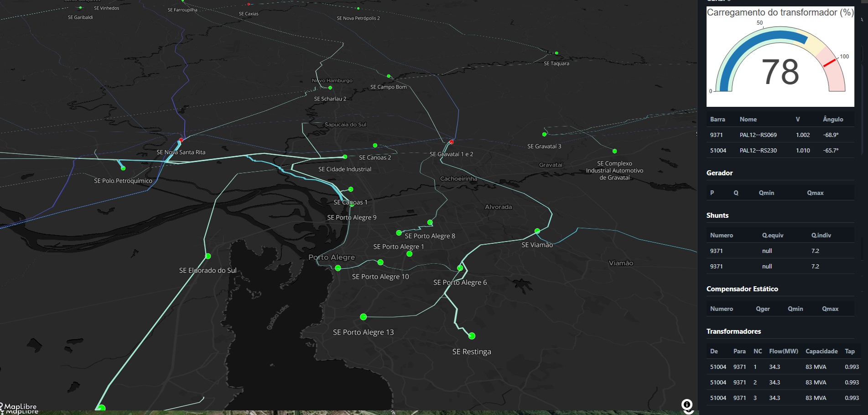Select the SE Porto Alegre 13 marker
868x415 pixels.
364,317
